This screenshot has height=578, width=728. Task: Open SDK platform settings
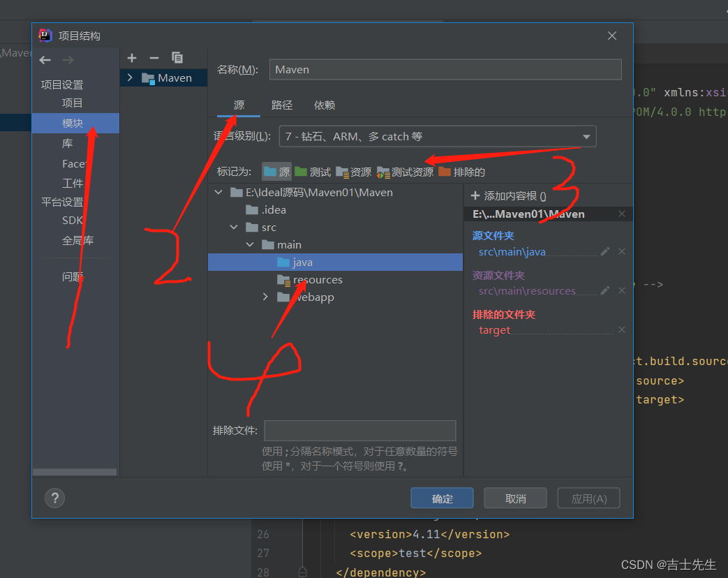[x=73, y=221]
